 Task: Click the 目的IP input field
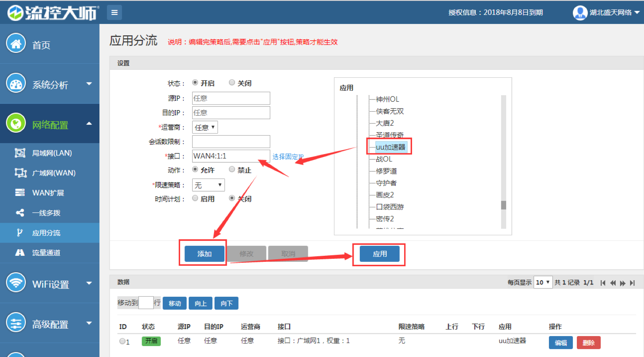coord(231,113)
